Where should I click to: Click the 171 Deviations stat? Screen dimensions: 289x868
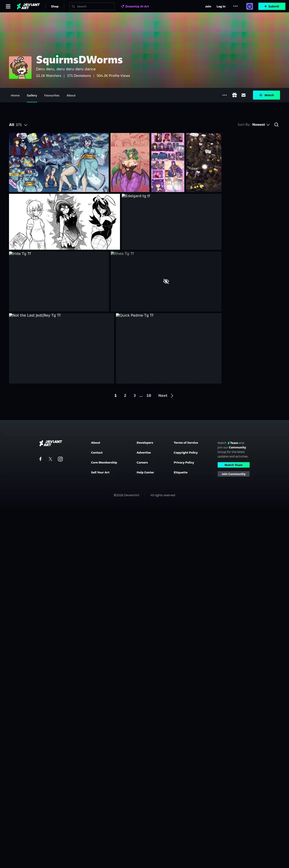79,76
